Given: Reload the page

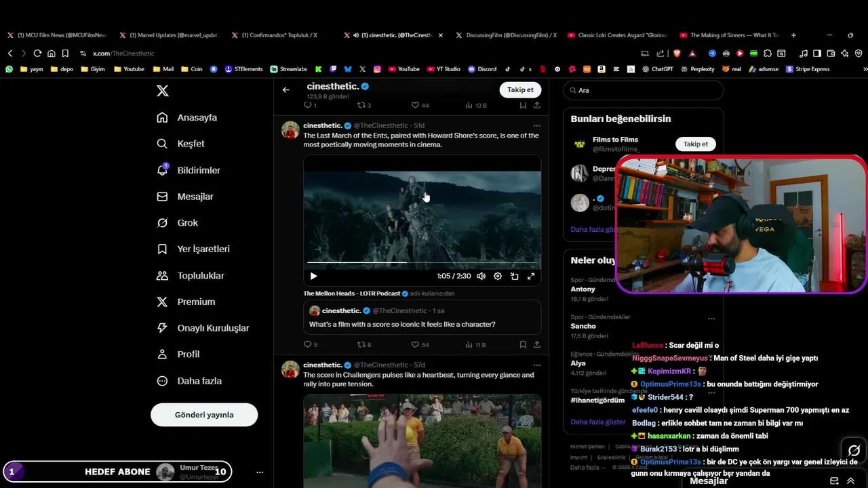Looking at the screenshot, I should [x=37, y=54].
